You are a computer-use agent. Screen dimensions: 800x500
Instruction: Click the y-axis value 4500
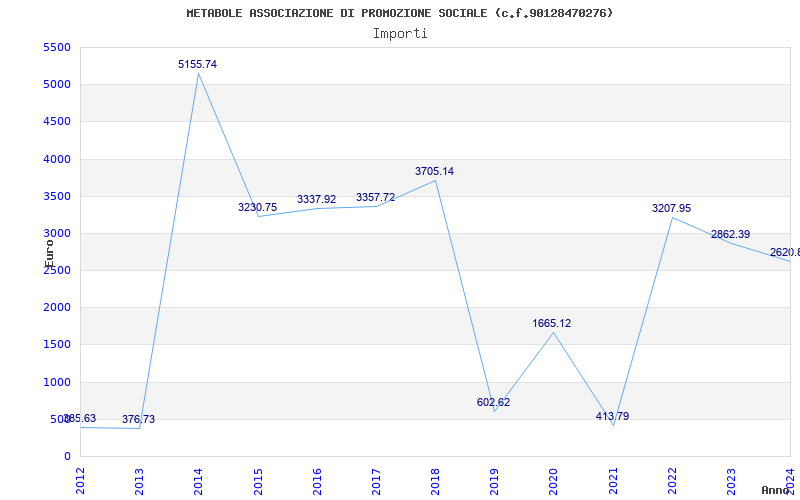[x=57, y=122]
